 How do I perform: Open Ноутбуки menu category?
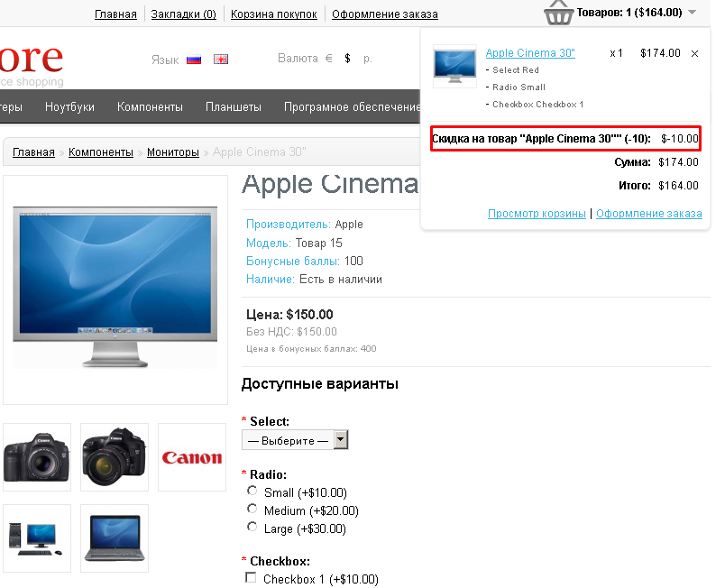coord(69,106)
